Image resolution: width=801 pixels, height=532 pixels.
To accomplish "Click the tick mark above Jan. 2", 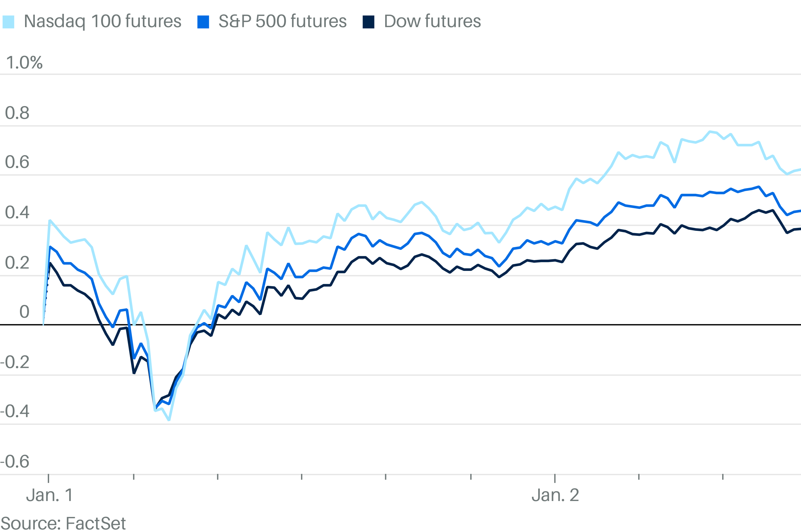I will coord(554,479).
